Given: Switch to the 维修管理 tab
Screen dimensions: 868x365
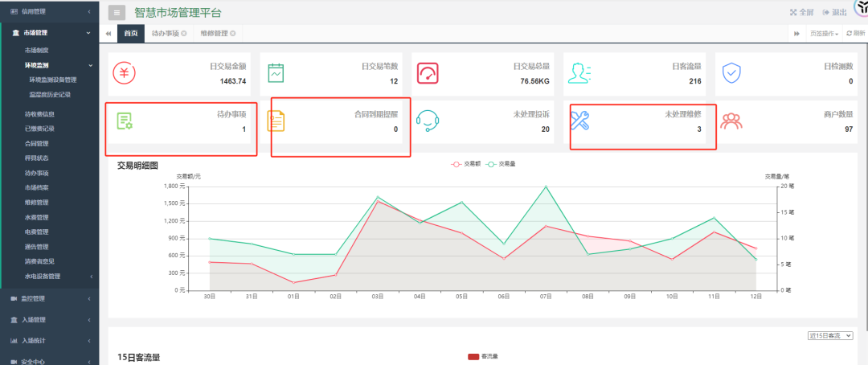Looking at the screenshot, I should pos(218,33).
